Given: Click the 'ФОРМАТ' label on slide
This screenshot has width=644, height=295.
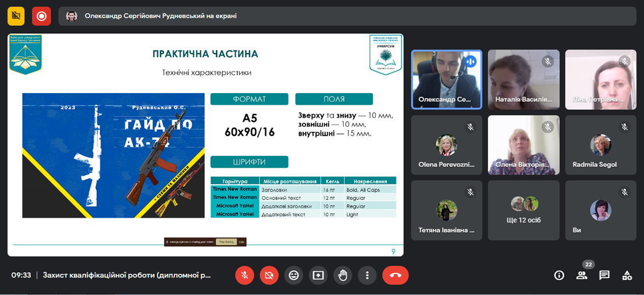Looking at the screenshot, I should [250, 99].
